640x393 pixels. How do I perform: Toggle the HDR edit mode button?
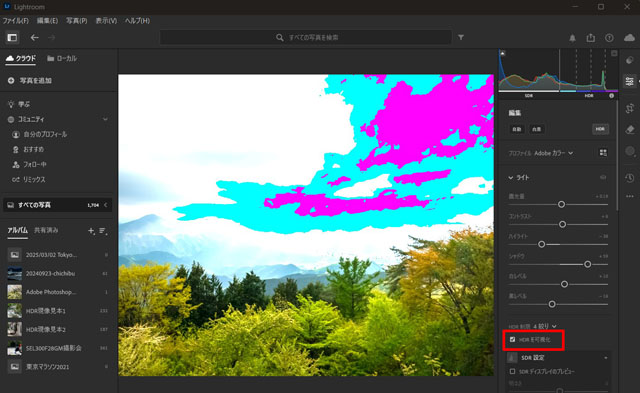600,129
